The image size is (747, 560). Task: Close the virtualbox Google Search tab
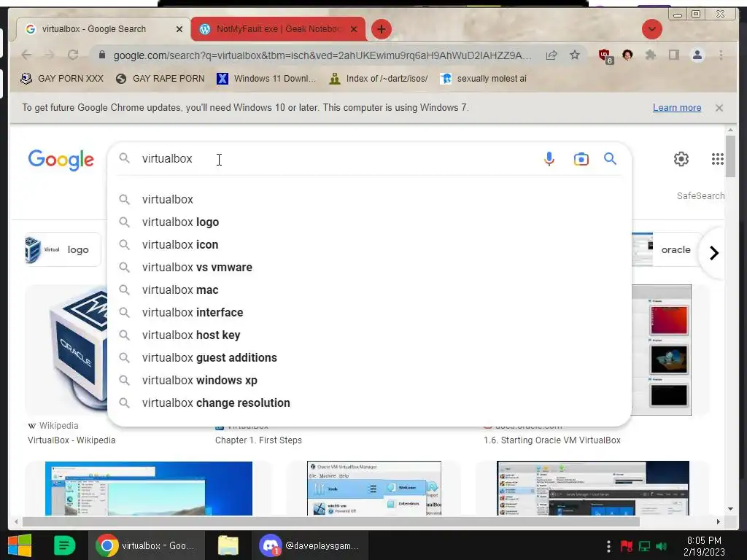179,29
